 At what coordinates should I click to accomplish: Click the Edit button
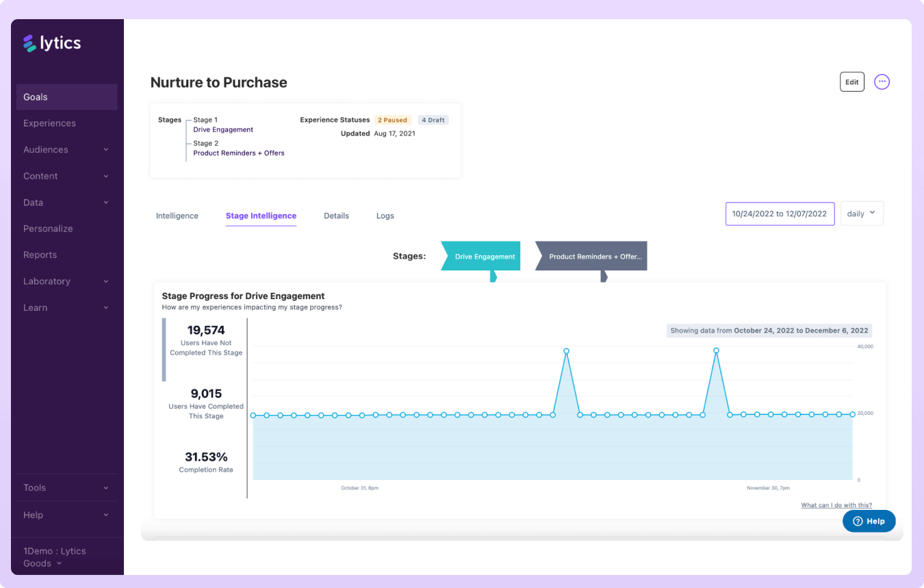pos(851,82)
